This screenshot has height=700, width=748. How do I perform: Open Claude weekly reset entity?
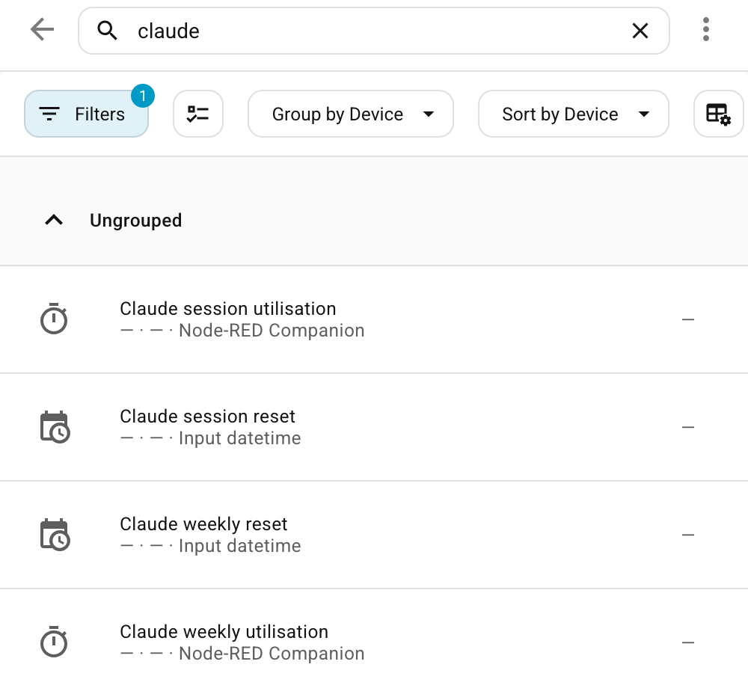tap(374, 535)
